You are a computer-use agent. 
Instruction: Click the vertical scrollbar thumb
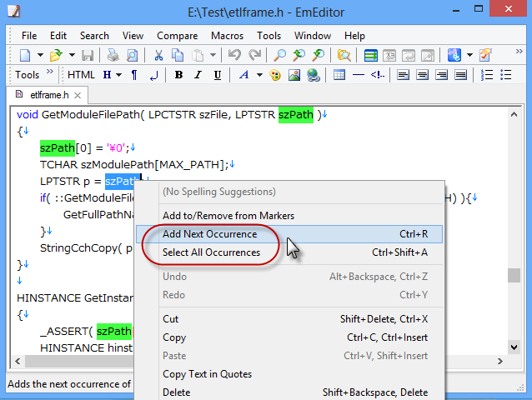[x=514, y=275]
